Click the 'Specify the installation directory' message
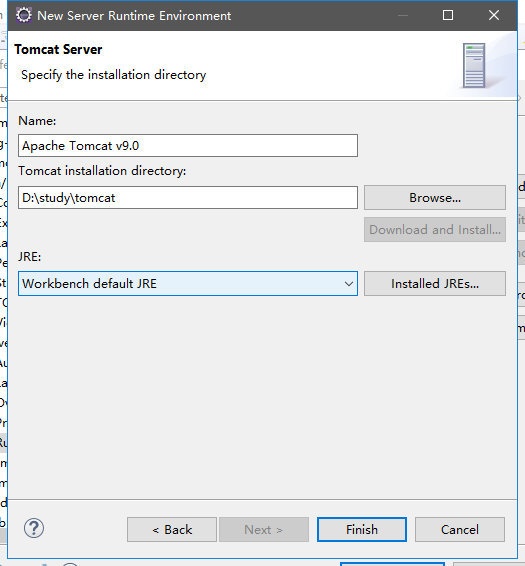Screen dimensions: 525x566 click(x=113, y=75)
